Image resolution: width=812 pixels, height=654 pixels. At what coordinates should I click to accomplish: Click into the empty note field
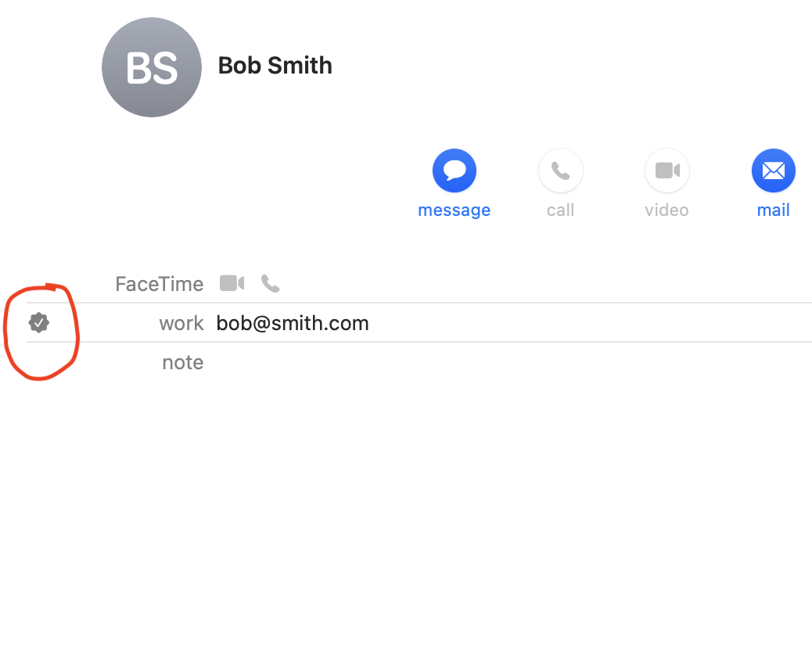coord(512,362)
